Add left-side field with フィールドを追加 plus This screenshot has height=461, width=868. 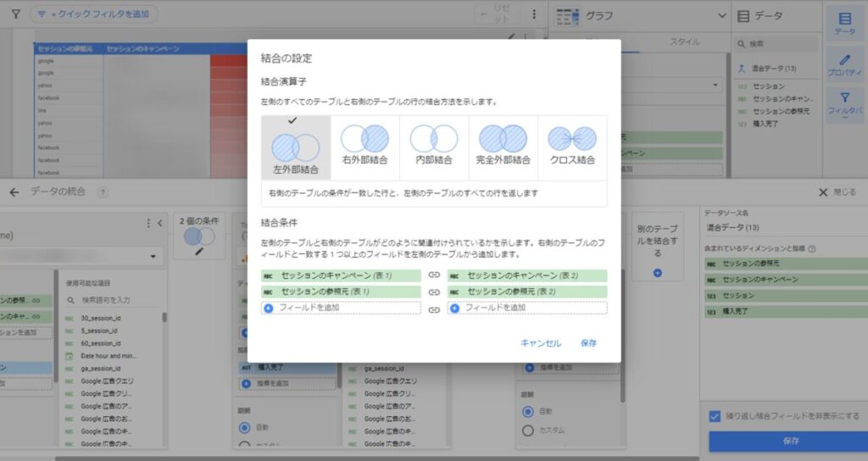(x=269, y=308)
